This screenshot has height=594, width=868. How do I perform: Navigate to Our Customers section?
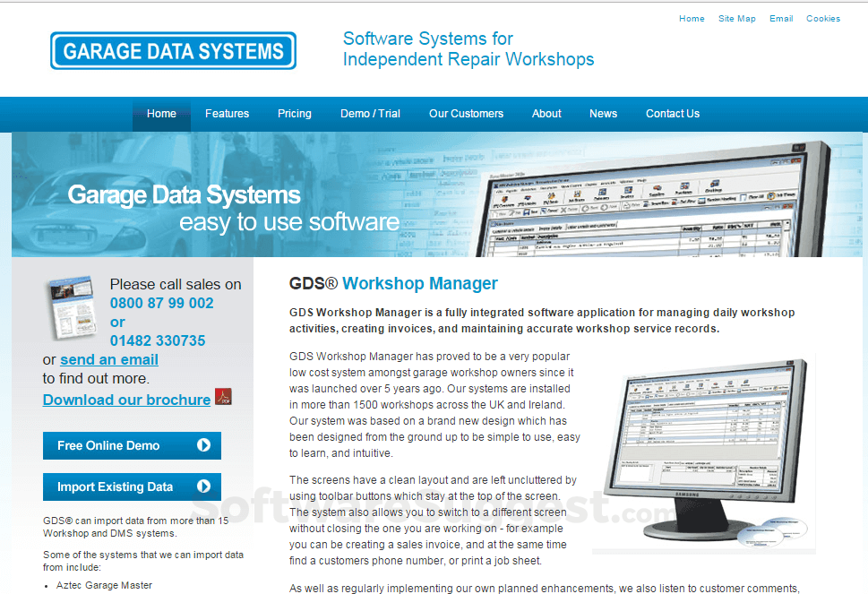click(466, 114)
